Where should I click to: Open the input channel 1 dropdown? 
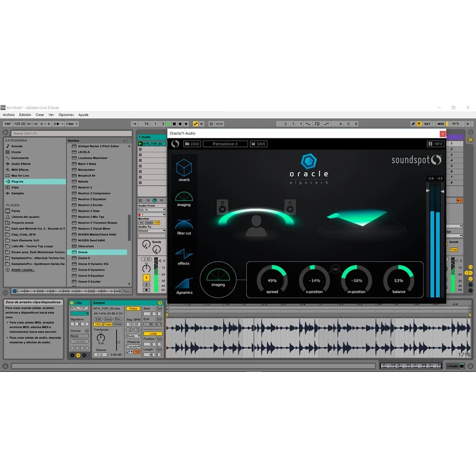[x=152, y=215]
